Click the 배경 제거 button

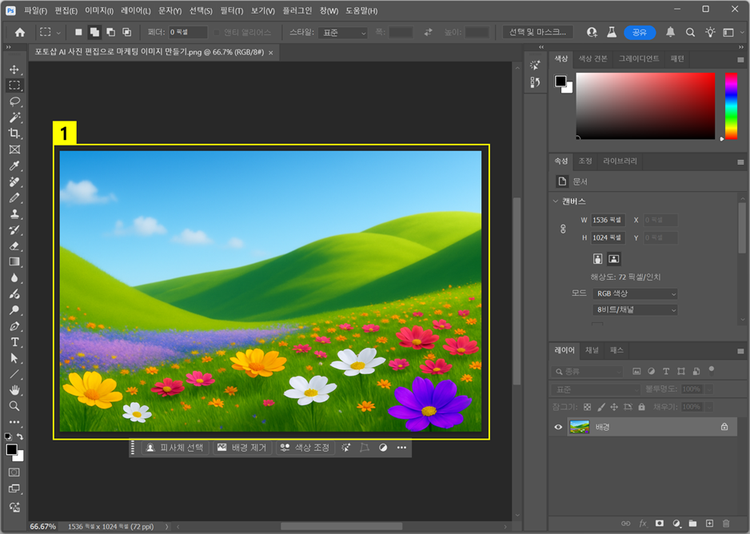coord(242,448)
